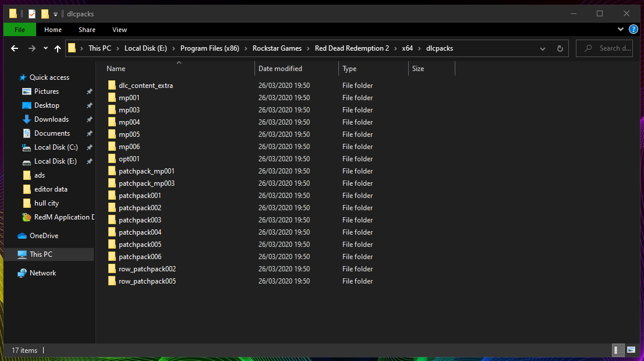The image size is (644, 361).
Task: Expand the ribbon with the chevron
Action: pos(621,29)
